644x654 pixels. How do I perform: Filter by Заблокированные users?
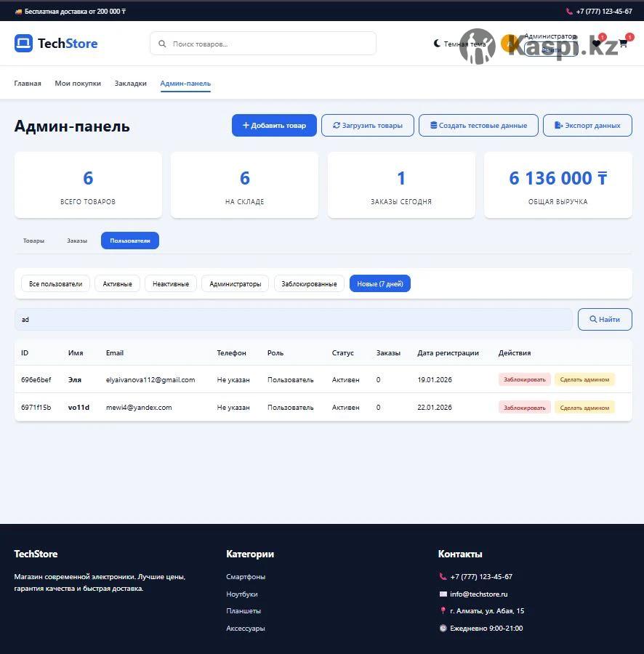pyautogui.click(x=309, y=284)
